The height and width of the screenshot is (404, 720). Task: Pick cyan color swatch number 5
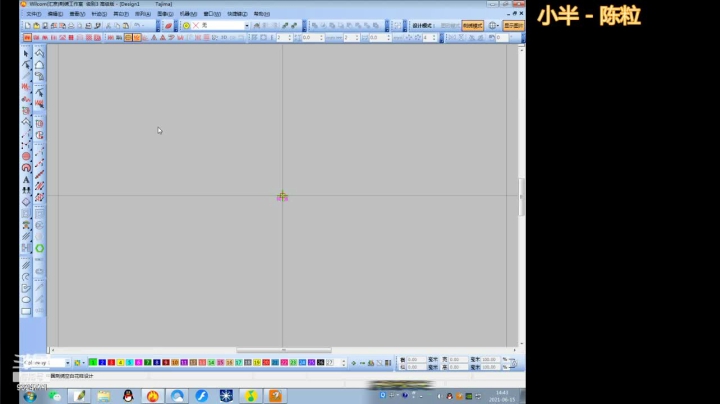(129, 363)
